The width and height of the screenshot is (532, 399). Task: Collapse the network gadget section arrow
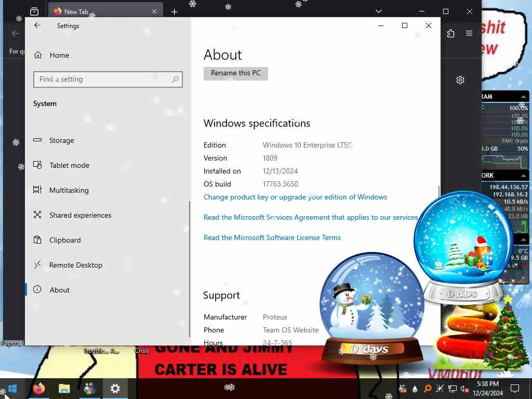(524, 176)
